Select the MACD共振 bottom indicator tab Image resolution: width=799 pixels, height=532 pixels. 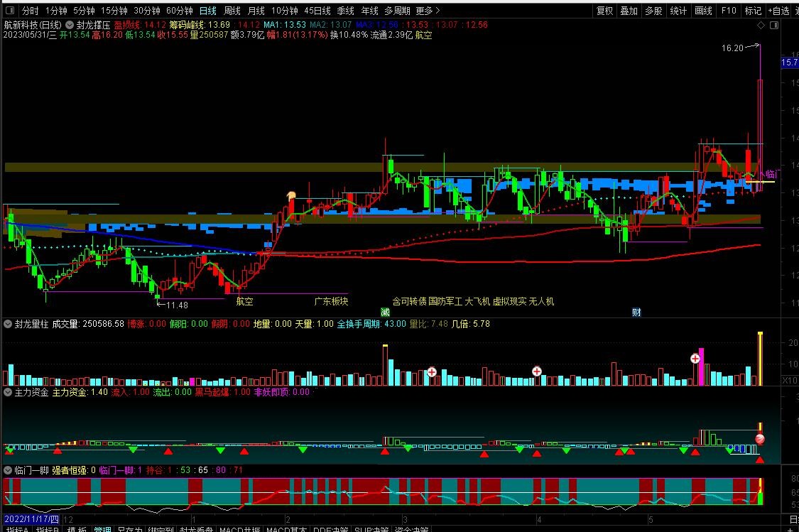(x=240, y=529)
